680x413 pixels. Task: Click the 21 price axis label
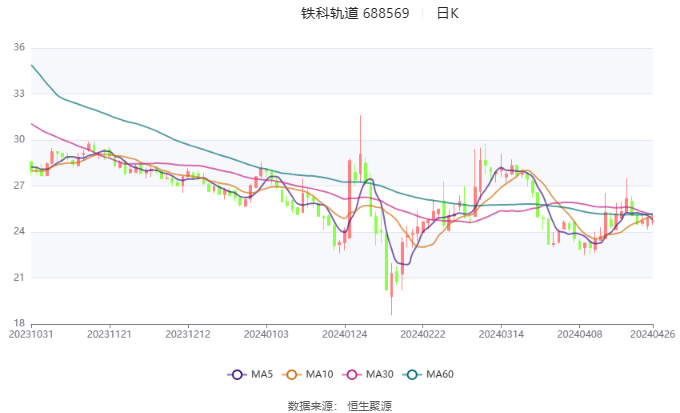tap(19, 277)
